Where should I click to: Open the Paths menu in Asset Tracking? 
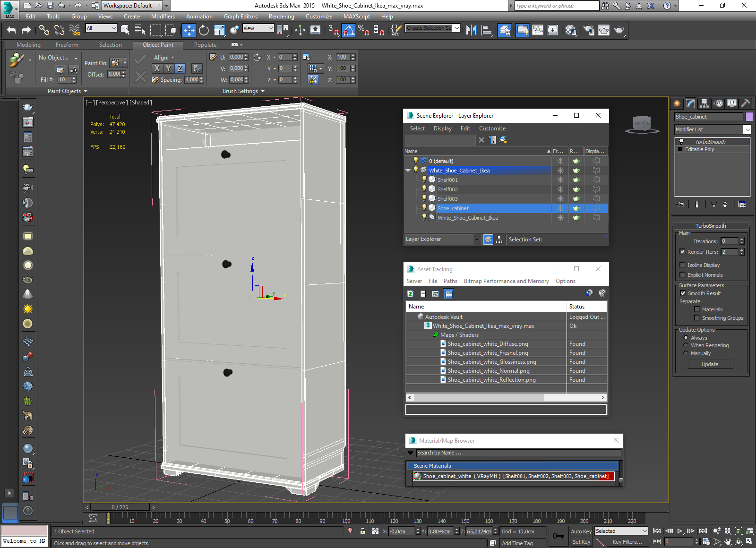[x=450, y=281]
